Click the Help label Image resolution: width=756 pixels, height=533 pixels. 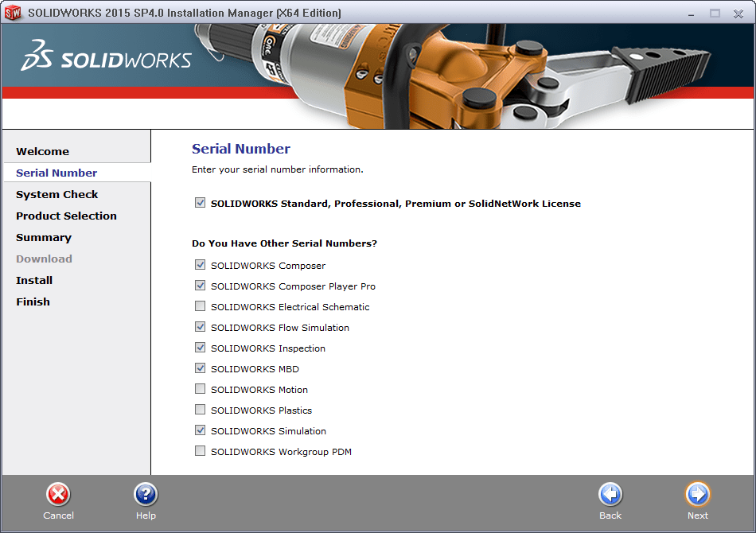(x=146, y=515)
